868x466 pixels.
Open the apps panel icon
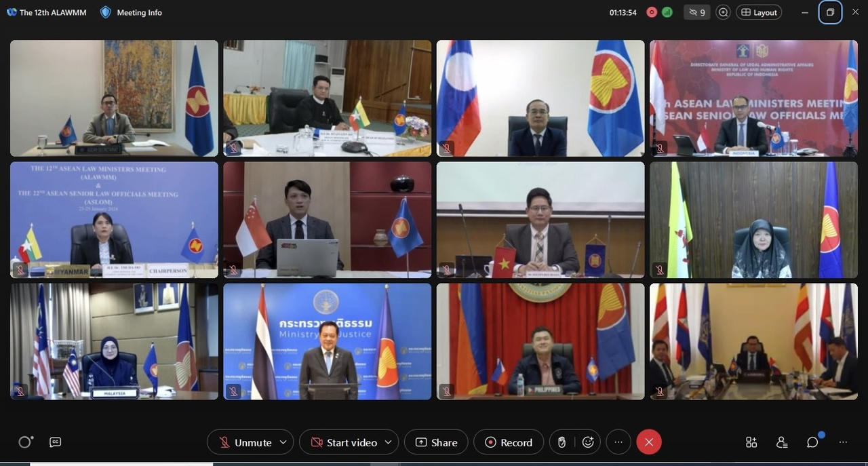coord(751,442)
